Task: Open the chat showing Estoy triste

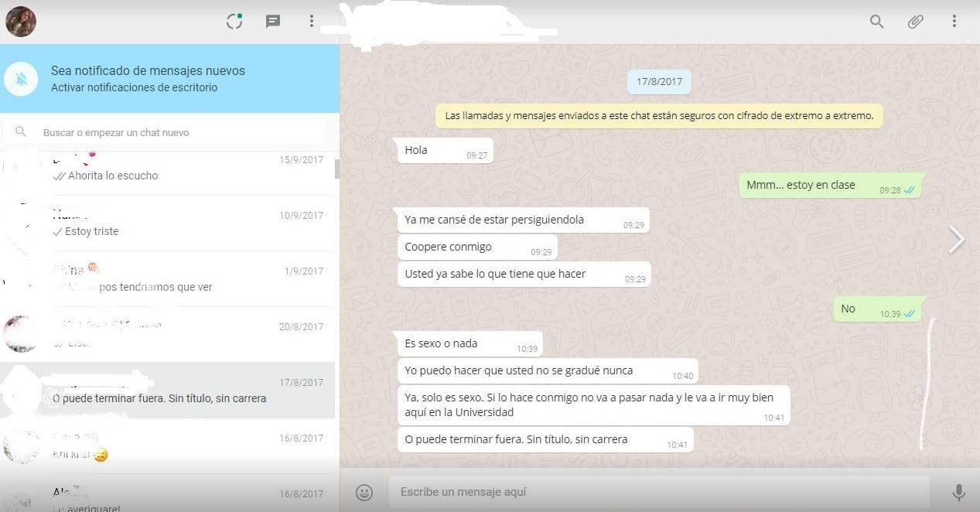Action: [170, 224]
